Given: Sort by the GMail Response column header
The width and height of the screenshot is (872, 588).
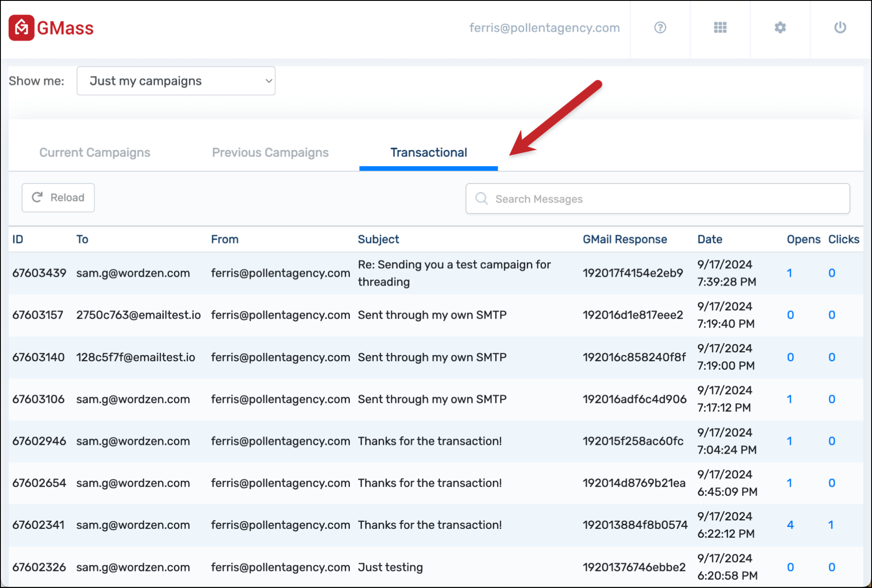Looking at the screenshot, I should tap(625, 239).
